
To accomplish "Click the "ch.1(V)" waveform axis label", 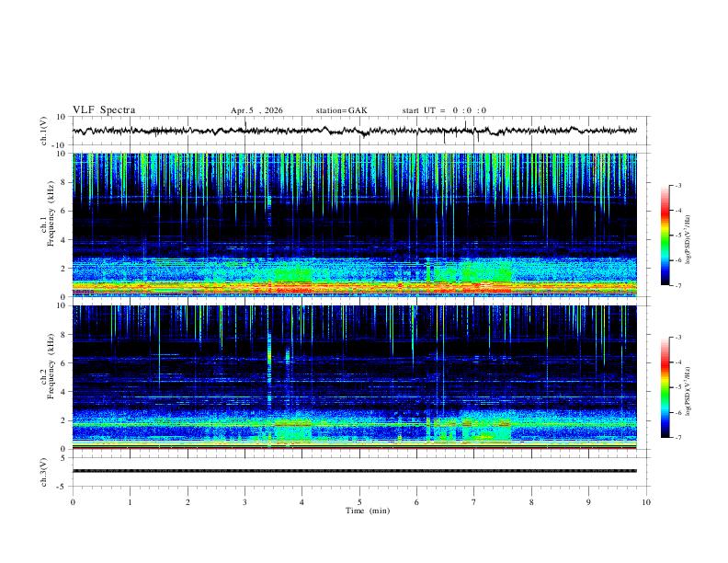I will 44,131.
